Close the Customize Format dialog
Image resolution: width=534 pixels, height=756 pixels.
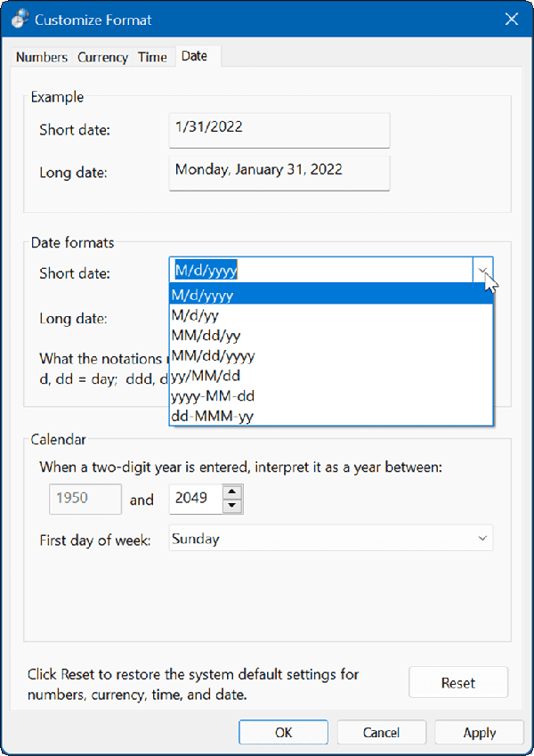tap(511, 20)
